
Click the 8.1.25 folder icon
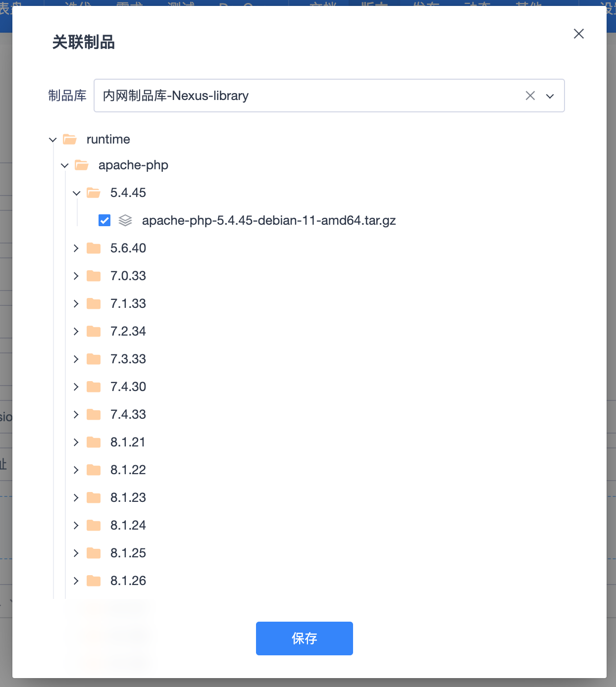(x=94, y=553)
